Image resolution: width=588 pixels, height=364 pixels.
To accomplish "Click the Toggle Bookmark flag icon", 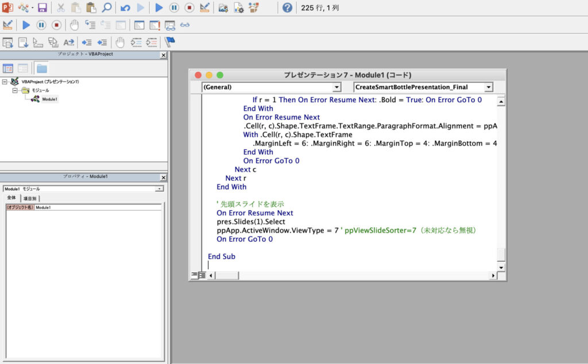I will [x=169, y=42].
